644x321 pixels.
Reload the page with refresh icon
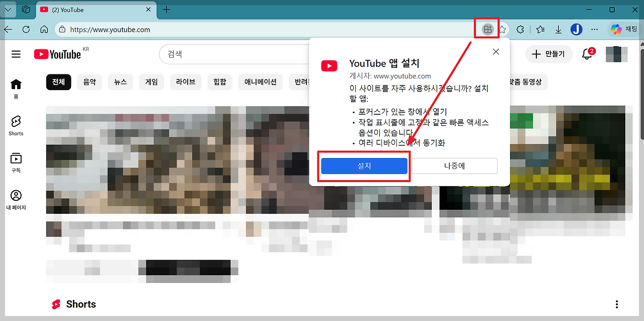coord(26,30)
